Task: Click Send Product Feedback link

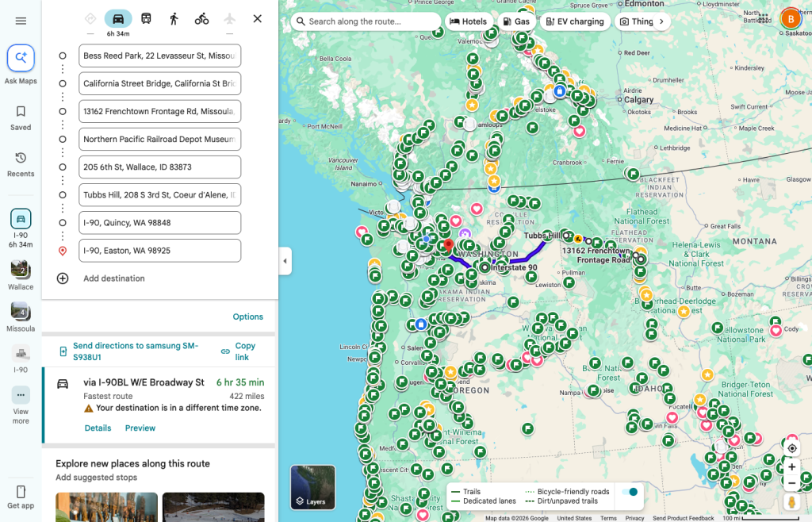Action: pos(683,518)
